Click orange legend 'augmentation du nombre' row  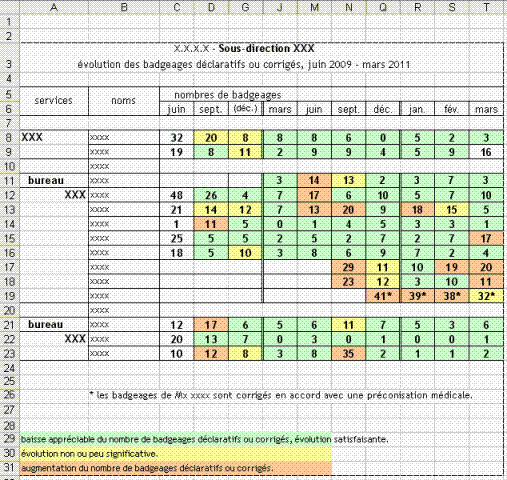click(176, 468)
